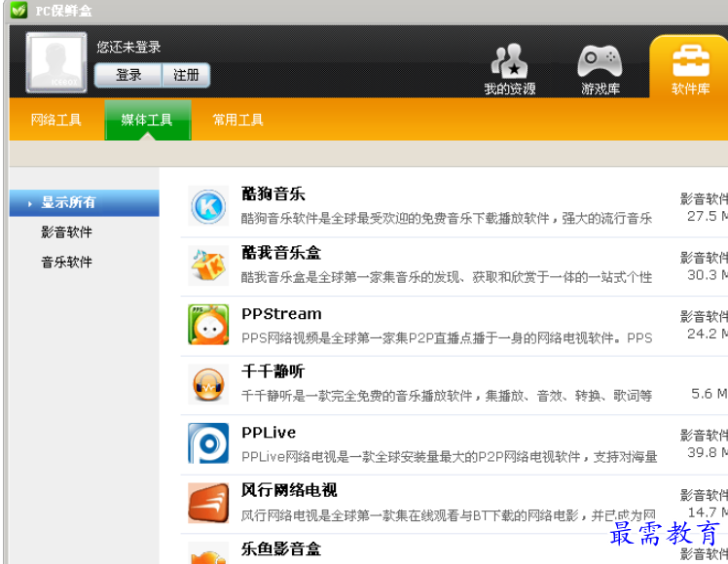Open the 酷我音乐盒 title
728x564 pixels.
tap(281, 253)
